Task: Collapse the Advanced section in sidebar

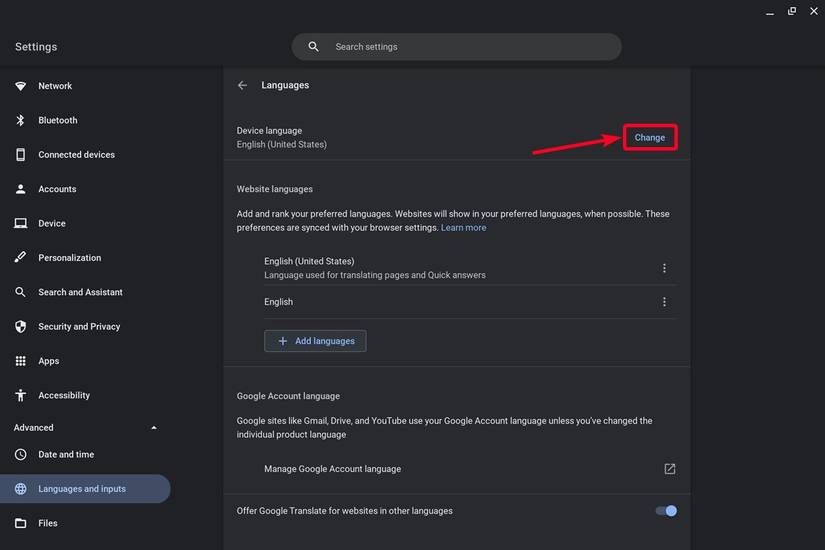Action: (x=153, y=428)
